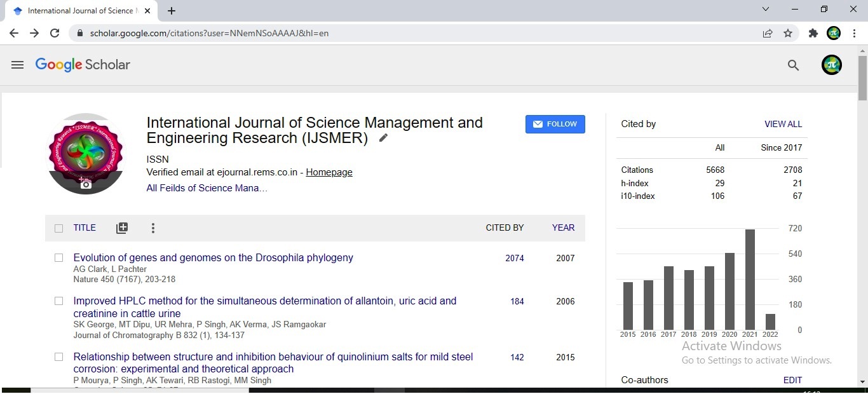
Task: Click the 2021 citations bar in chart
Action: pos(750,279)
